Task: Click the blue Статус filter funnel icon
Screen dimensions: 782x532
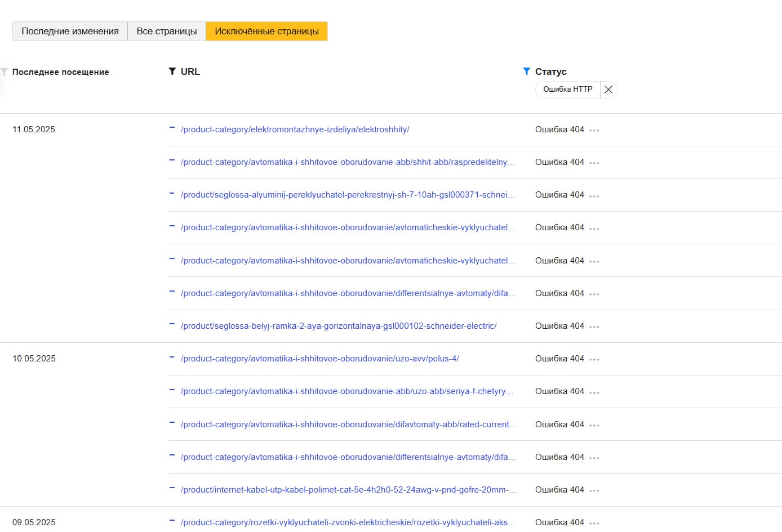Action: point(526,71)
